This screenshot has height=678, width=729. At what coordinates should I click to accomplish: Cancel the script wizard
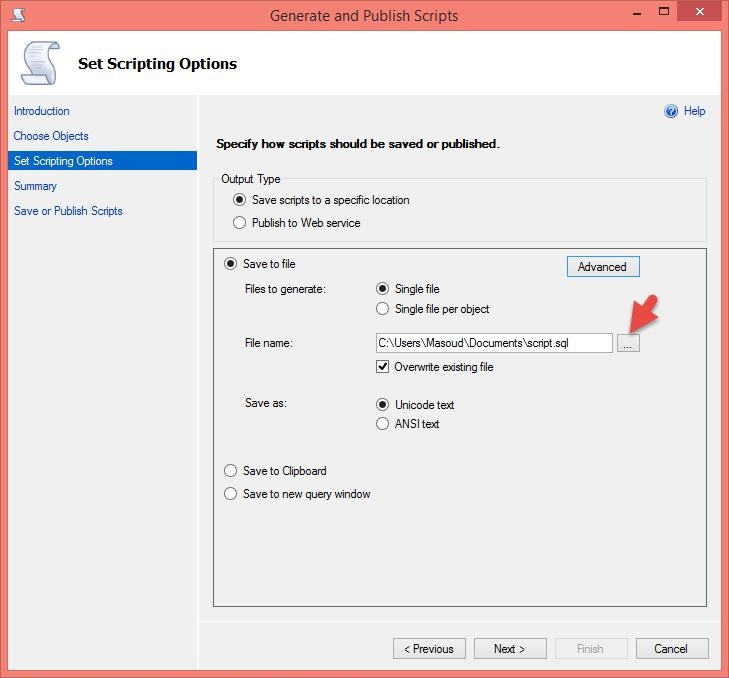point(672,648)
